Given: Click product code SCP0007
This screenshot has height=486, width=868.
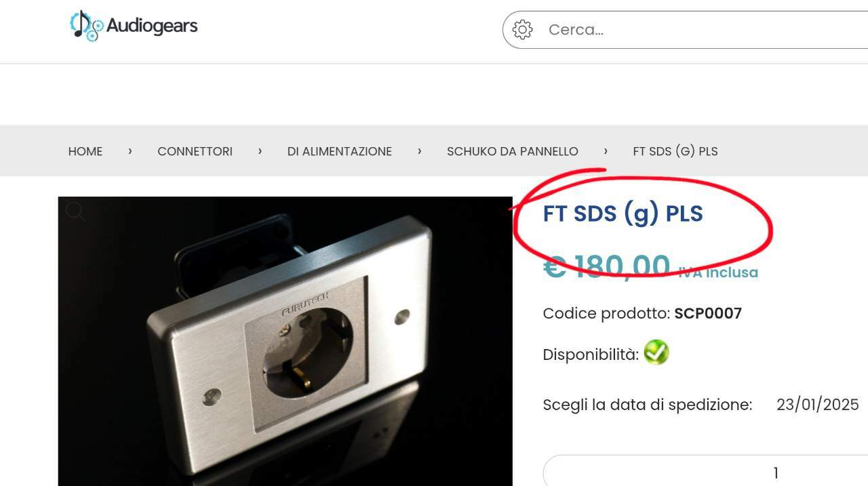Looking at the screenshot, I should [x=708, y=313].
